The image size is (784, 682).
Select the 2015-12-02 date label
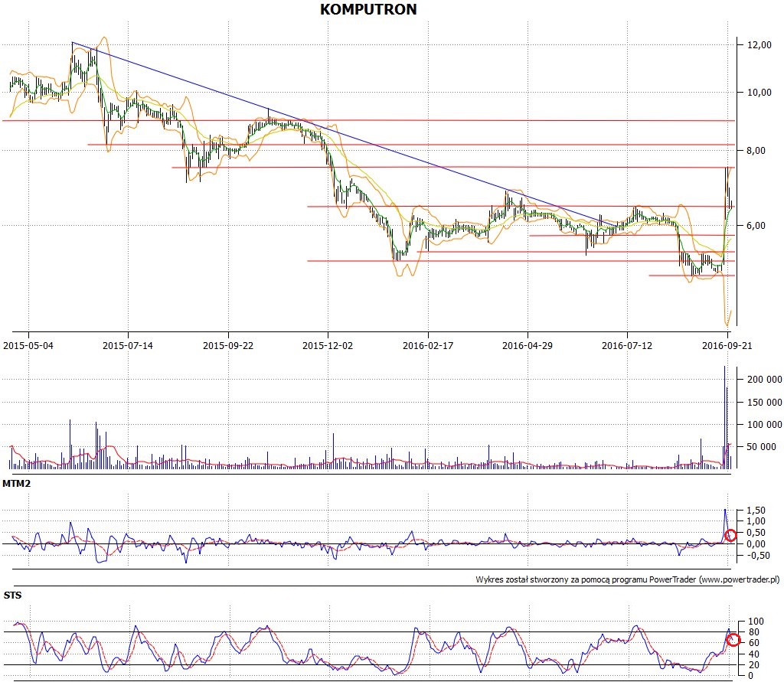[x=328, y=345]
